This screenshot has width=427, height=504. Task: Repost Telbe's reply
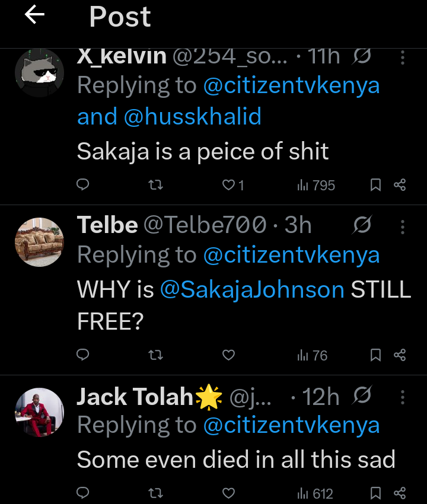tap(155, 355)
